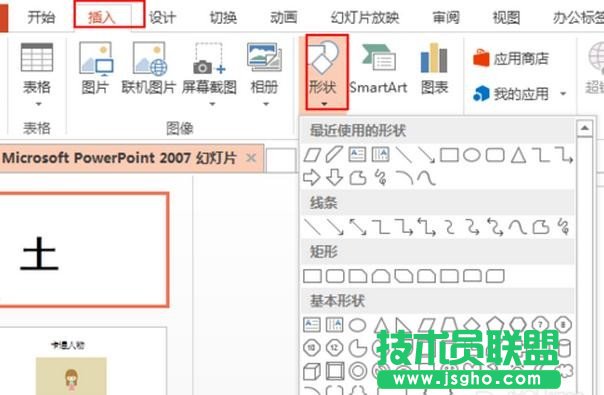Select the slide thumbnail with cartoon girl
Viewport: 604px width, 395px height.
(x=83, y=361)
